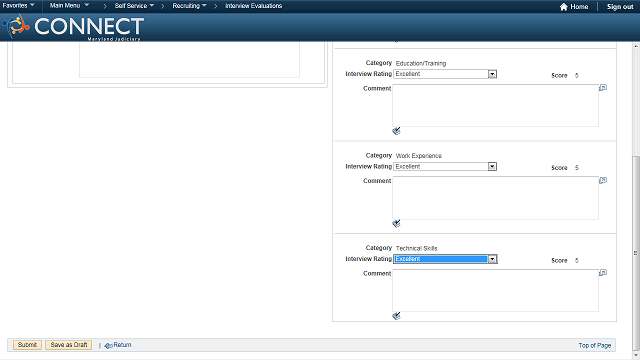Follow the Return link
Screen dimensions: 640x360
[x=118, y=345]
